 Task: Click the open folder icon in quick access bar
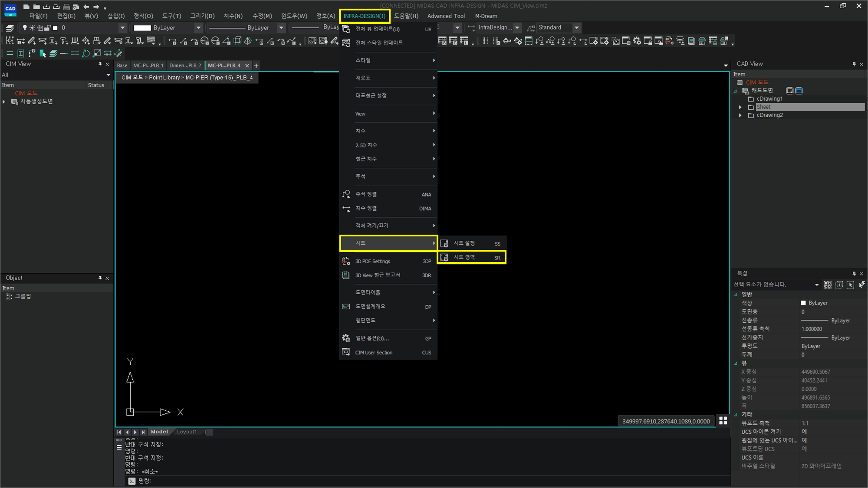(36, 7)
